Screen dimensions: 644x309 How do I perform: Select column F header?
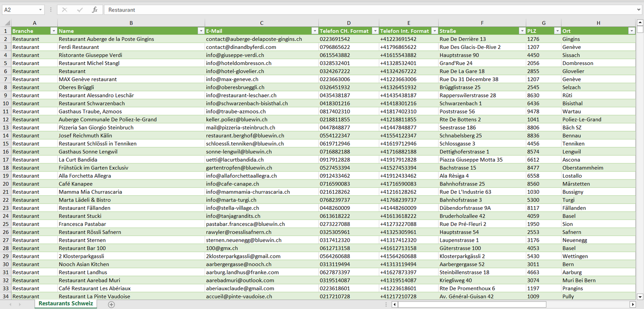tap(482, 23)
